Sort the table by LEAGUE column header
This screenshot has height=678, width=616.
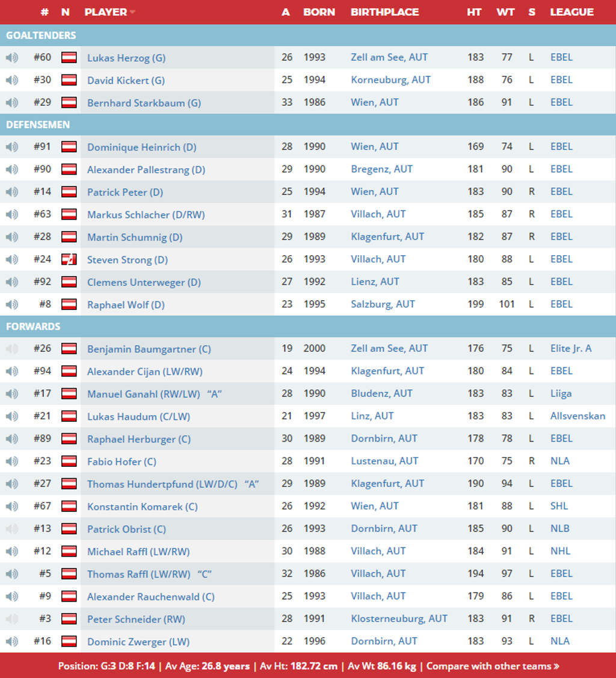tap(571, 12)
